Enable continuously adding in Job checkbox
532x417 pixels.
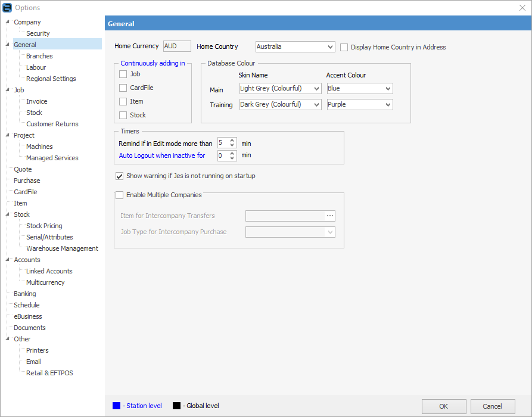point(123,74)
